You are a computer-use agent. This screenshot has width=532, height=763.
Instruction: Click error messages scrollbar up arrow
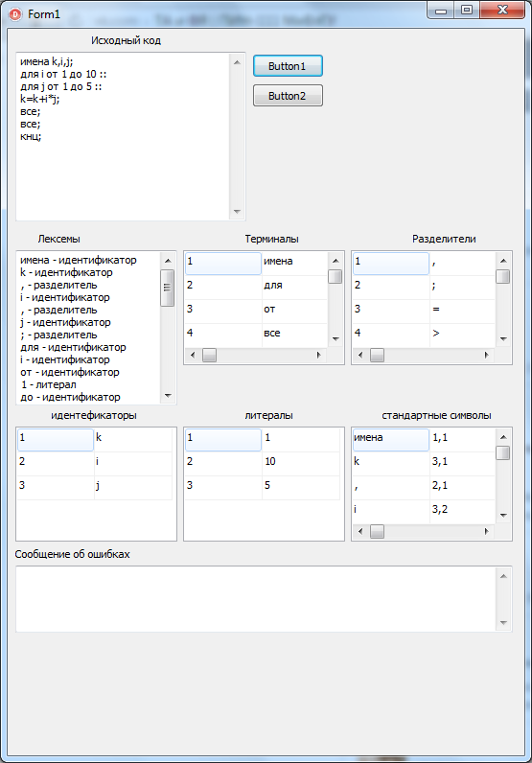tap(503, 576)
